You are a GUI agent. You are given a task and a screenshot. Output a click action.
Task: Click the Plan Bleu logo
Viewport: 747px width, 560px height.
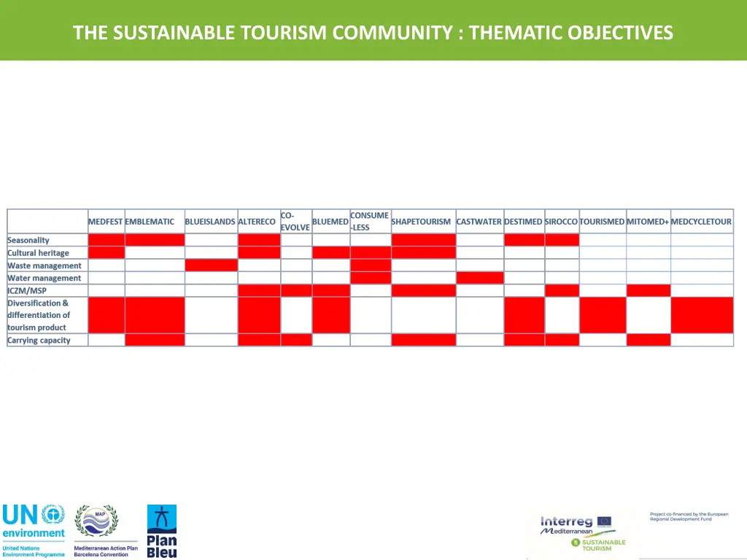pos(162,531)
